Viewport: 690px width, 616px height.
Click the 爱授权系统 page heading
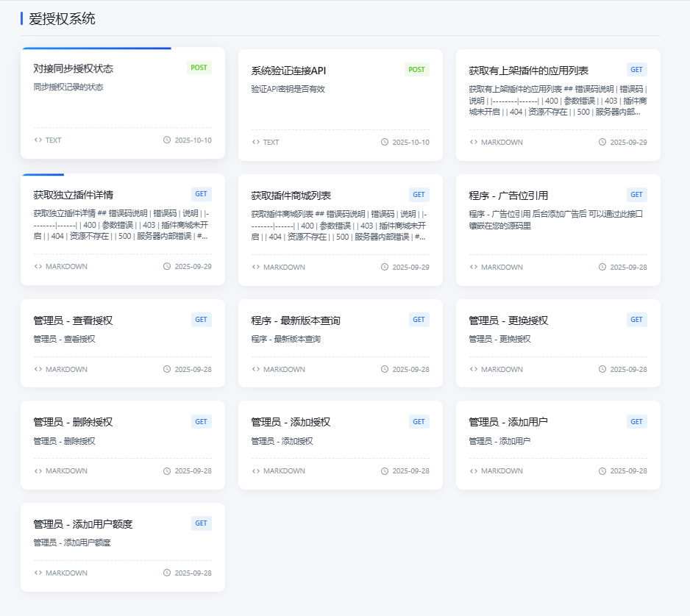coord(62,19)
